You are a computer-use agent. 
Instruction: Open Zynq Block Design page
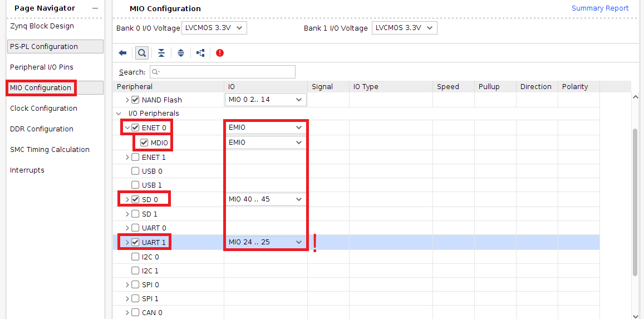tap(42, 26)
